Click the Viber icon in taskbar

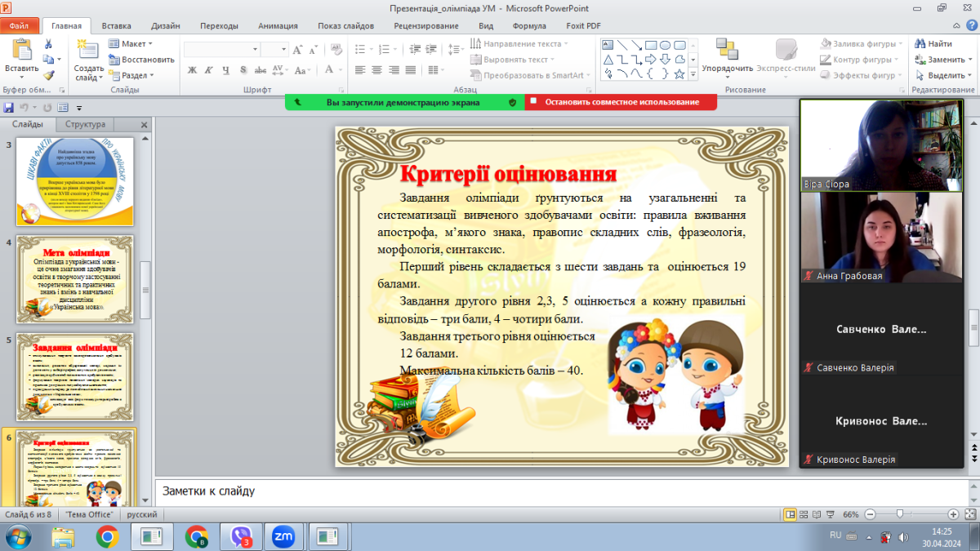pyautogui.click(x=241, y=536)
